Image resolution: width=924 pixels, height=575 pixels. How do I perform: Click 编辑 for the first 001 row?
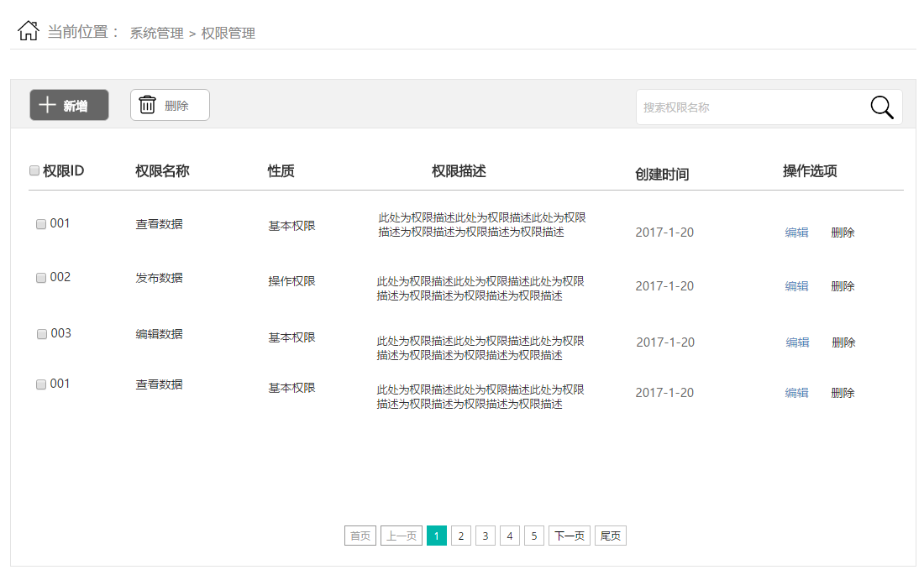[x=796, y=233]
